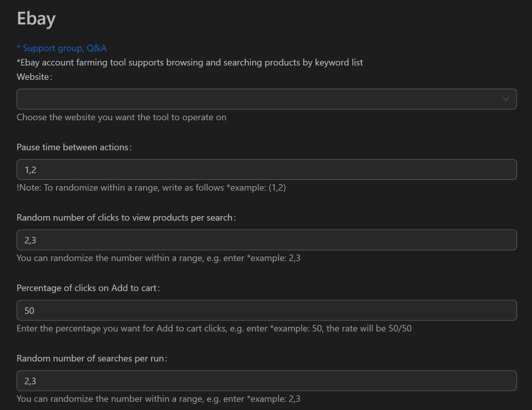The height and width of the screenshot is (410, 532).
Task: Click the website chooser helper text
Action: (121, 117)
